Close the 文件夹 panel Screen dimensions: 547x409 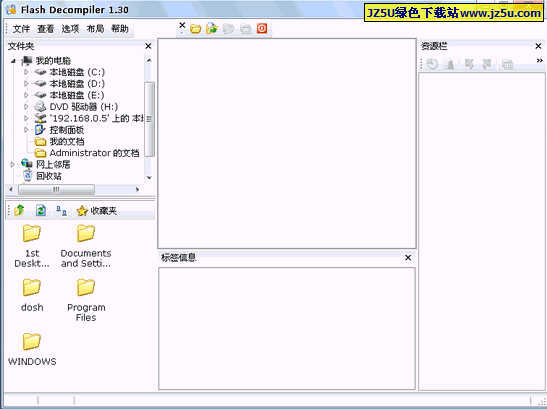(148, 46)
